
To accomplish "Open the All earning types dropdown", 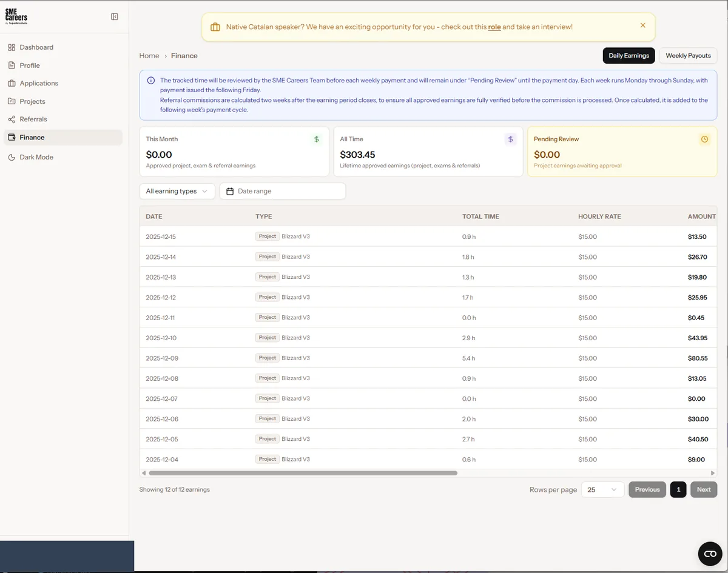I will click(x=177, y=191).
